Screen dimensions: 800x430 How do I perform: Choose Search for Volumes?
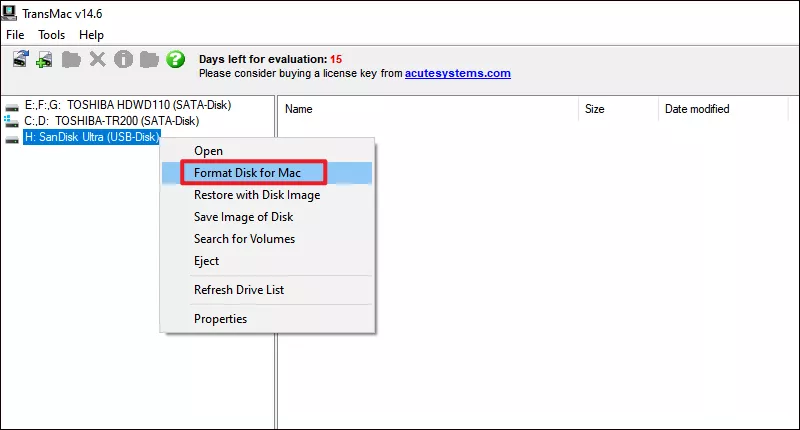coord(267,239)
